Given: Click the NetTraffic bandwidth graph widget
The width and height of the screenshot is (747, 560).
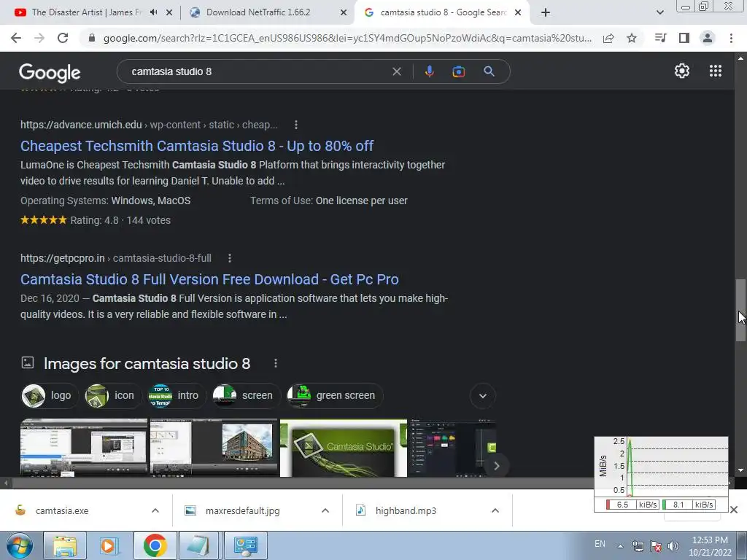Looking at the screenshot, I should tap(661, 474).
